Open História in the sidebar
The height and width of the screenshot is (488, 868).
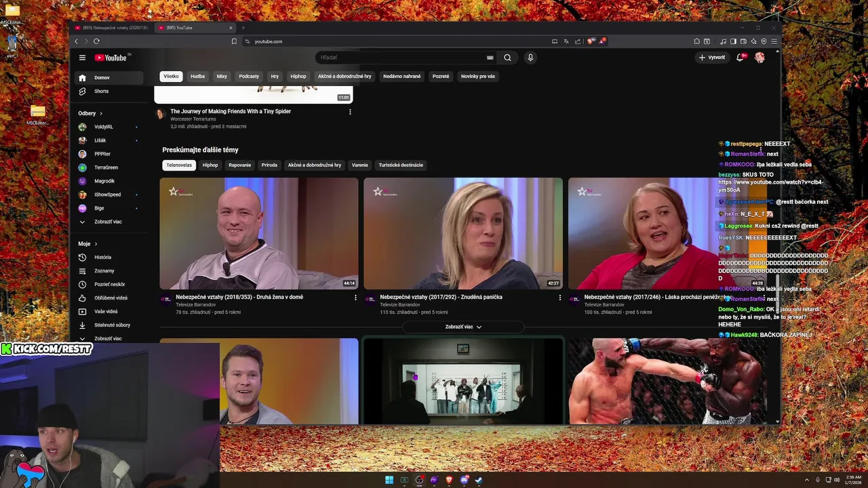pos(108,257)
